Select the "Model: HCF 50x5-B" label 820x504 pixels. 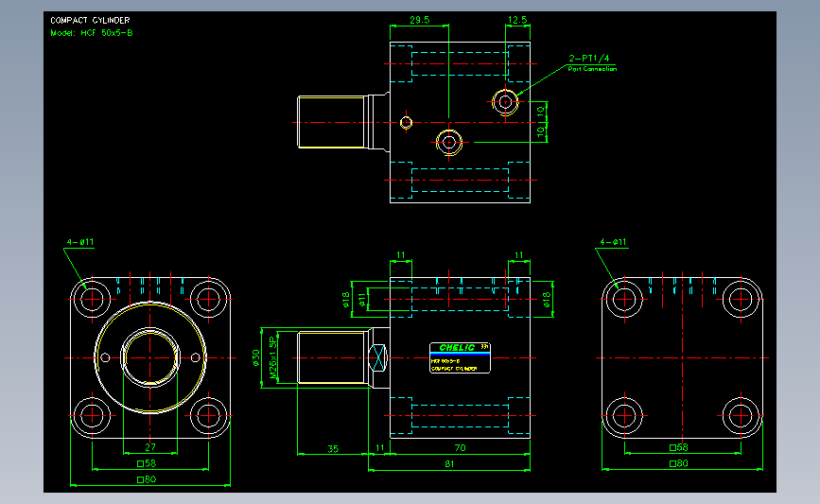tap(92, 33)
